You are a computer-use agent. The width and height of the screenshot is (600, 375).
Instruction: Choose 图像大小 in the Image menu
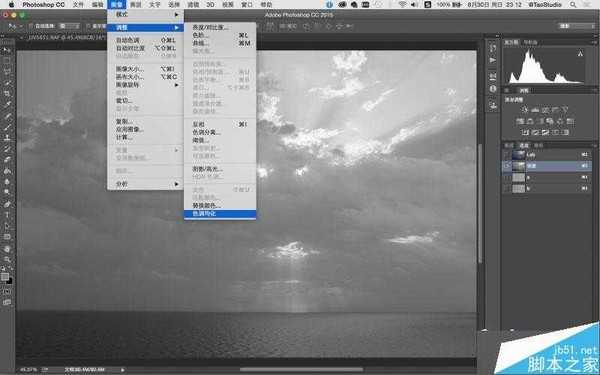(145, 69)
